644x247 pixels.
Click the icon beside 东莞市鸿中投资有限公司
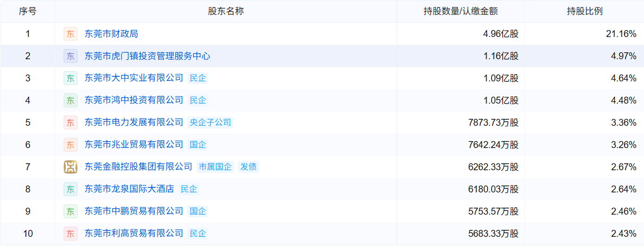tap(71, 100)
